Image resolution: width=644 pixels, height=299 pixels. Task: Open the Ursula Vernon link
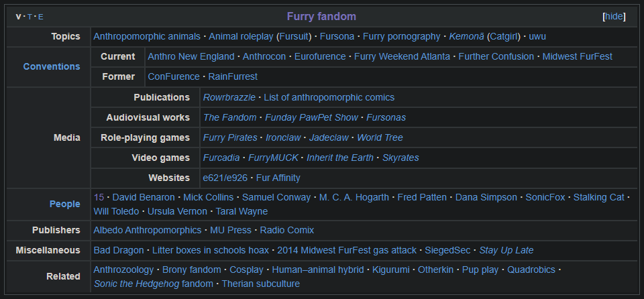(177, 212)
